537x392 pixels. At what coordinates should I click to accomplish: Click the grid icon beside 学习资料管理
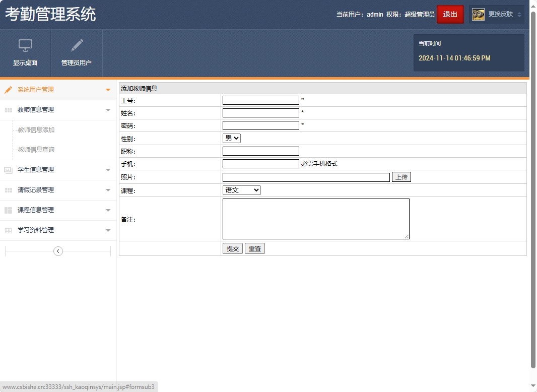(x=8, y=230)
